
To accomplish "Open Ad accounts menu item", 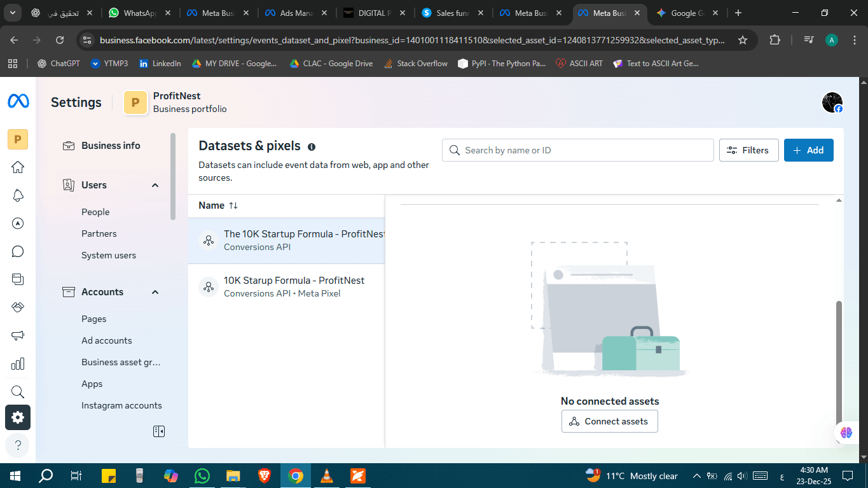I will pyautogui.click(x=107, y=340).
